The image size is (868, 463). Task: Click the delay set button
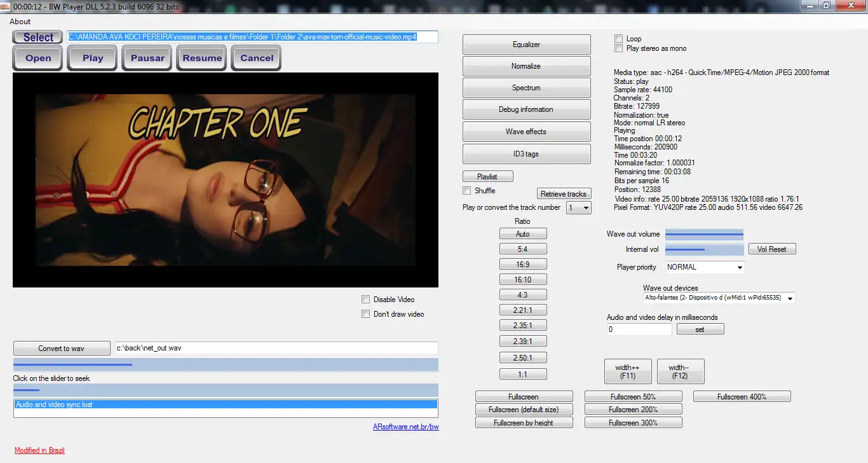700,329
